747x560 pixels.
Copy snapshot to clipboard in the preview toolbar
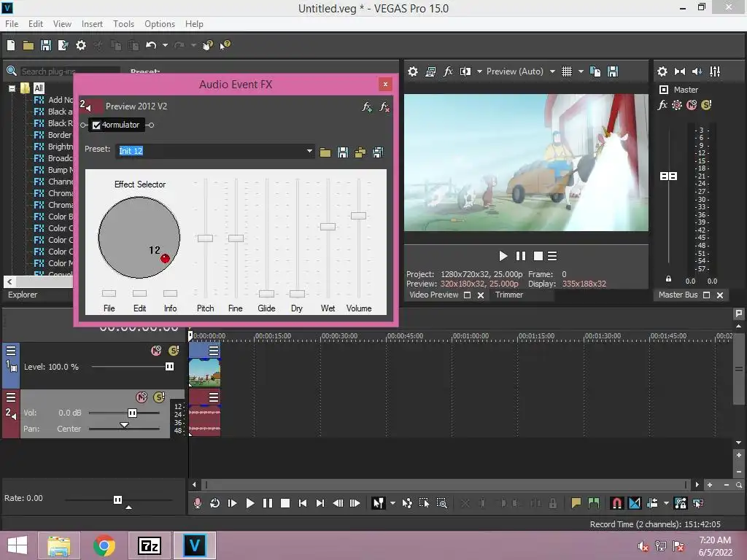tap(595, 71)
